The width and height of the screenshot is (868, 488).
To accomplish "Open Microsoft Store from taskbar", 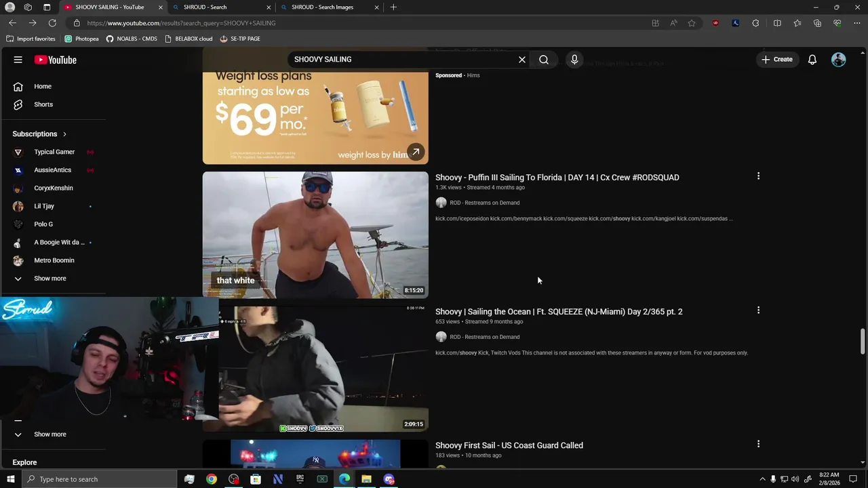I will [x=256, y=479].
